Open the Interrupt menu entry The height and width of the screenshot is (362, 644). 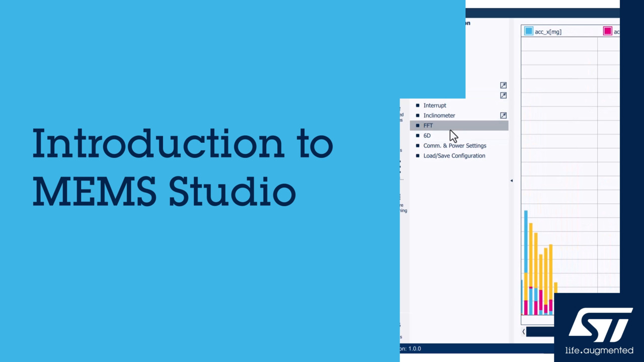point(435,106)
